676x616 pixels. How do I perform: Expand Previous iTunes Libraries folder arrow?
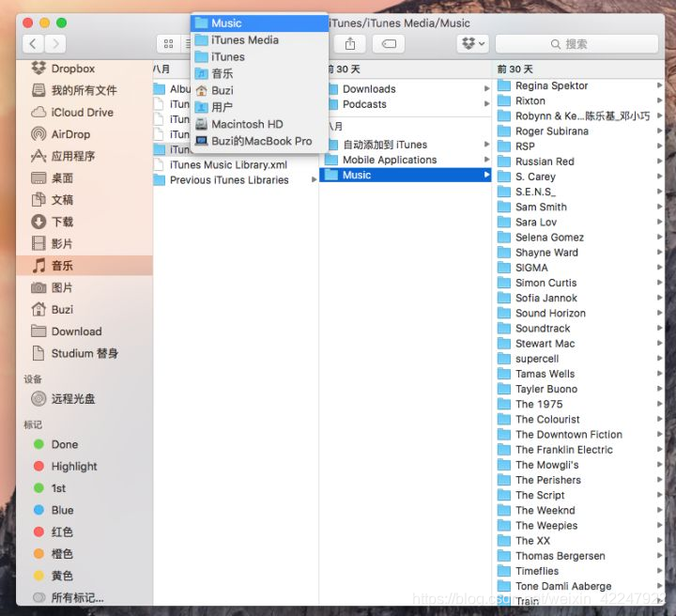click(x=314, y=179)
